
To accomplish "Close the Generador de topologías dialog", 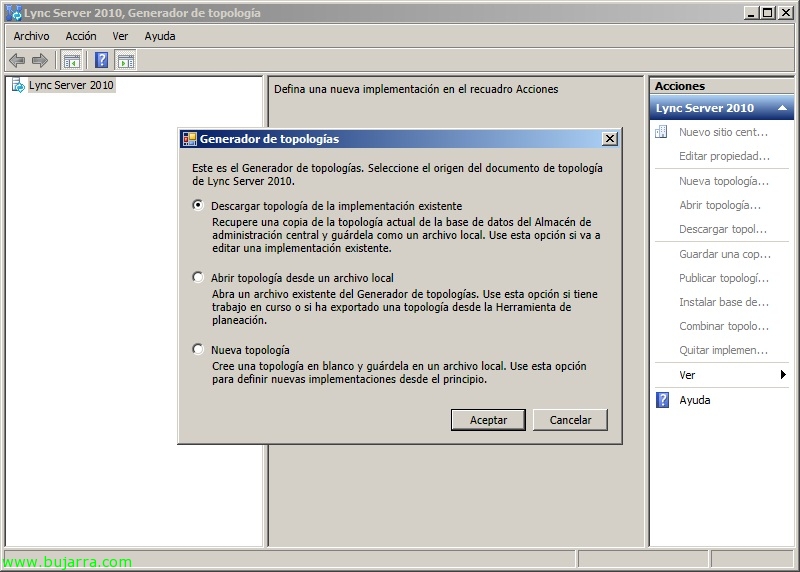I will 610,139.
